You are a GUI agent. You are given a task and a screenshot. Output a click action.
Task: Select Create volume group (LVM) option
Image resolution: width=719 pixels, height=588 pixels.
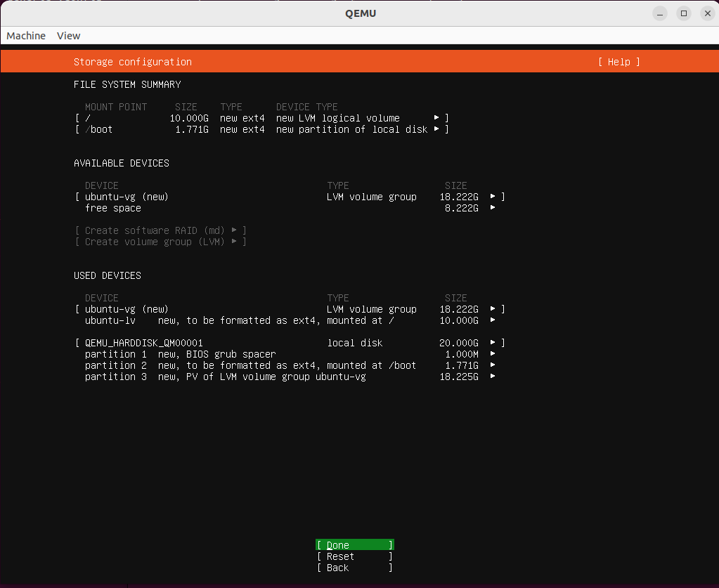point(160,242)
